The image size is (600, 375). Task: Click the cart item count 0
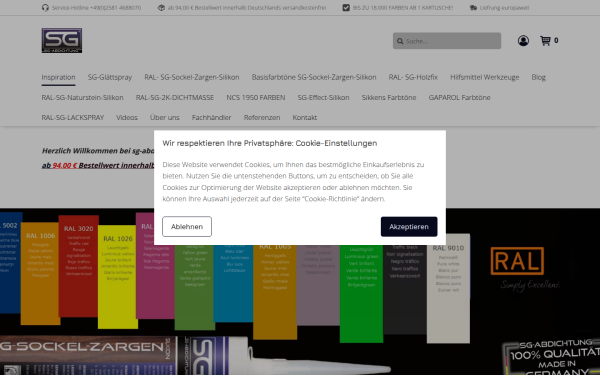(x=556, y=41)
